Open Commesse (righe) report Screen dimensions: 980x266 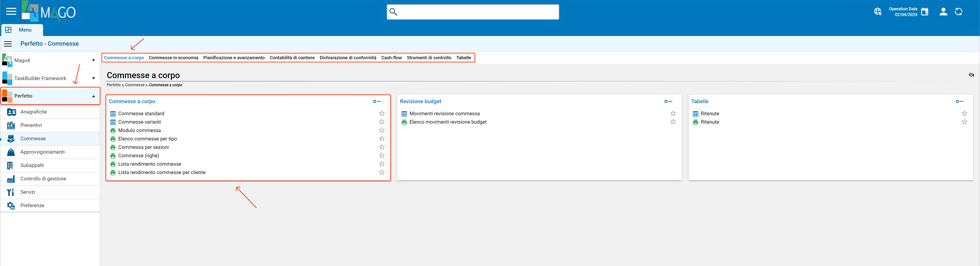[138, 155]
